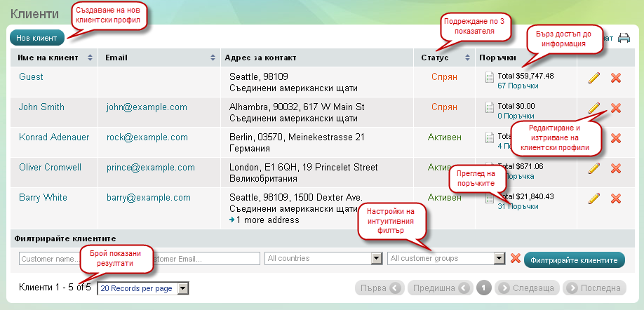Delete Guest customer with red X
This screenshot has height=310, width=644.
tap(616, 77)
